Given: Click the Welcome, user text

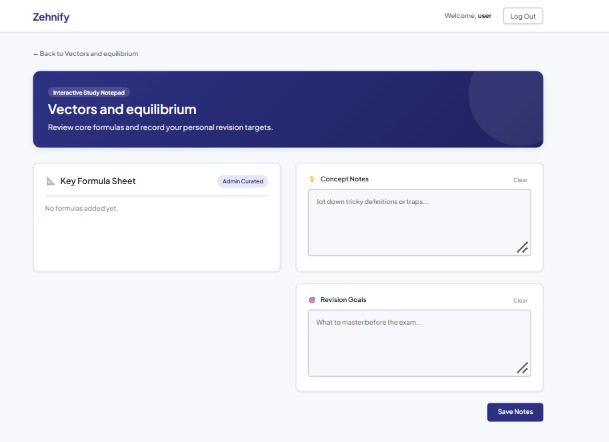Looking at the screenshot, I should (468, 16).
